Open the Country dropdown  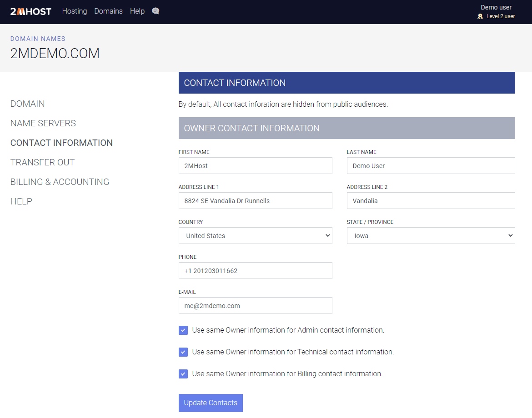[255, 236]
